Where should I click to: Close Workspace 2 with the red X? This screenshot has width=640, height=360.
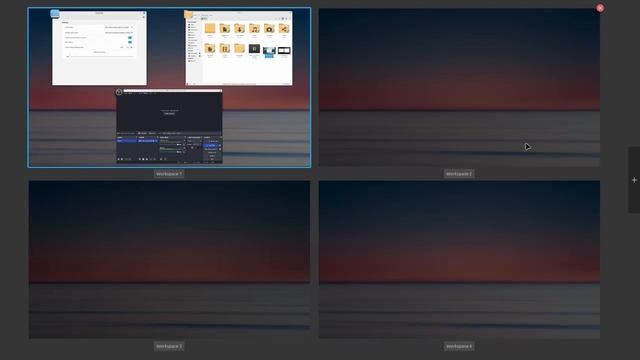pos(600,8)
